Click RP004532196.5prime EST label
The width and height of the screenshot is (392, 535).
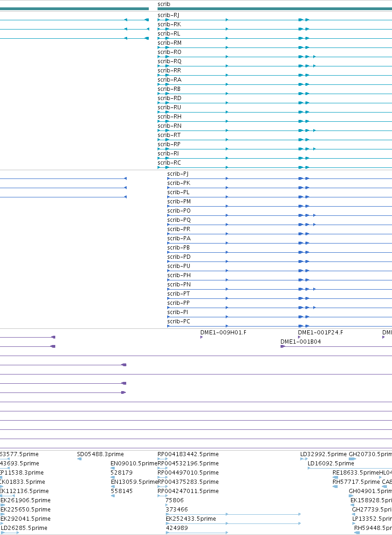(x=188, y=464)
